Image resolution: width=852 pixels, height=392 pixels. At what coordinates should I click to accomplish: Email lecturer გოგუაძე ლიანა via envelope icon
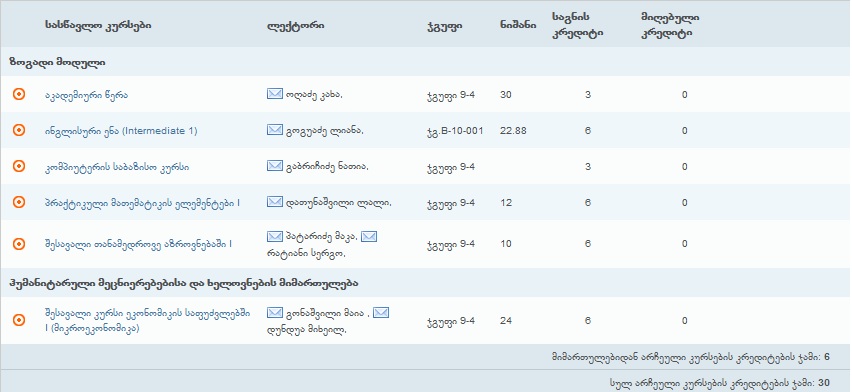click(x=275, y=130)
